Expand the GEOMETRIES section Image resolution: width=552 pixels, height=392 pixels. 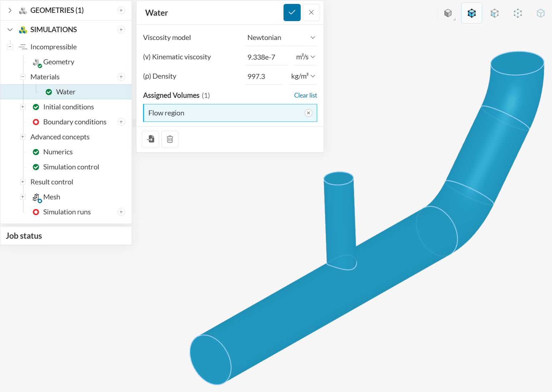[10, 10]
